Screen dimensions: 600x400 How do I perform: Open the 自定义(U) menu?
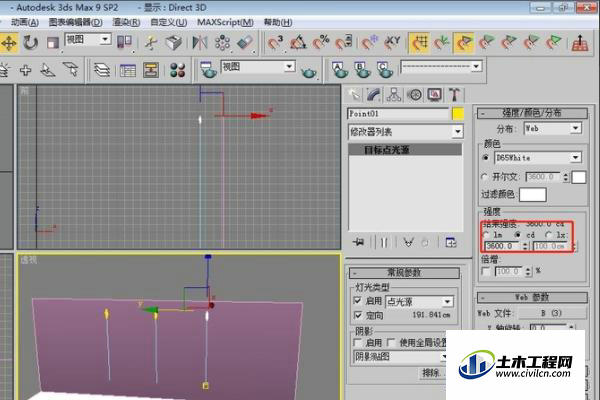[x=169, y=22]
